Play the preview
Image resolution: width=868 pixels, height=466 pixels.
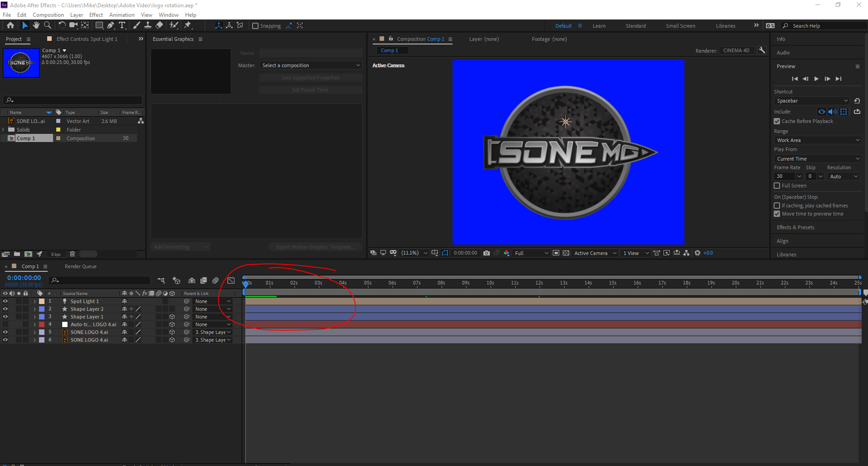point(816,79)
